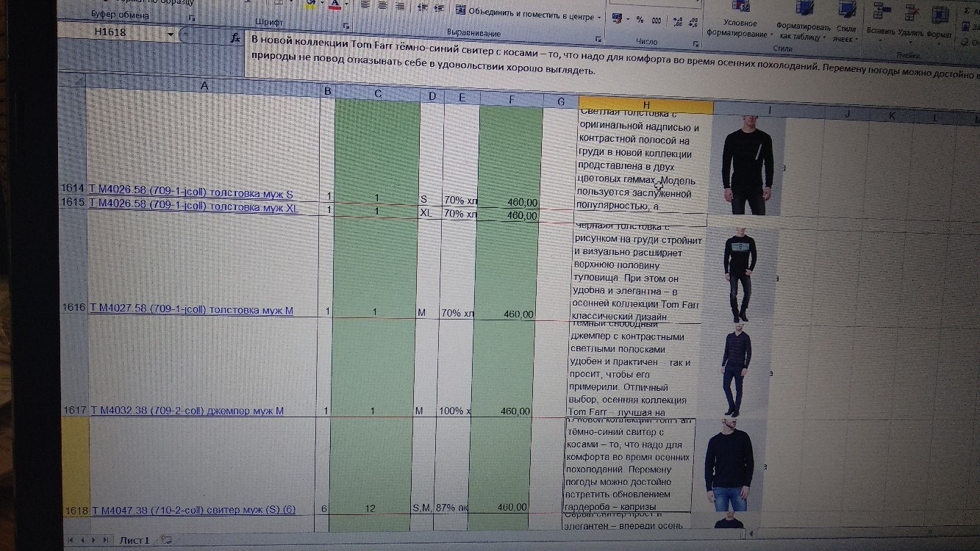Screen dimensions: 980x551
Task: Open Alignment (Выравнивание) dialog launcher
Action: point(598,39)
